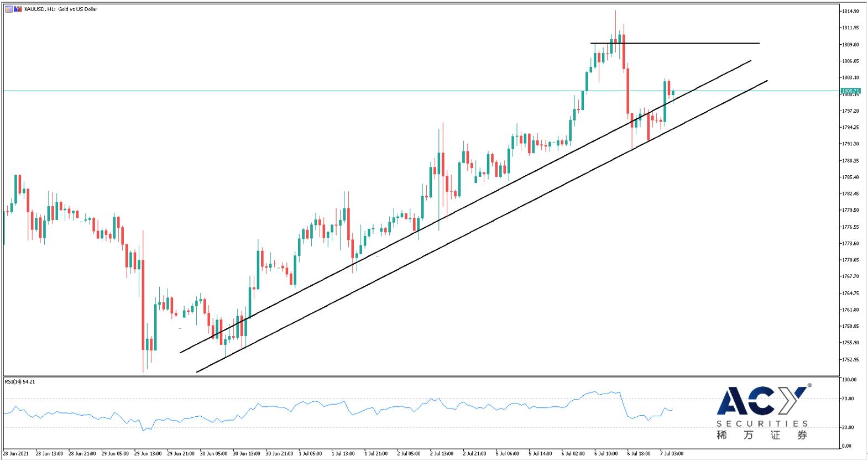The width and height of the screenshot is (868, 461).
Task: Click the 1794.25 price scale label
Action: coord(850,128)
